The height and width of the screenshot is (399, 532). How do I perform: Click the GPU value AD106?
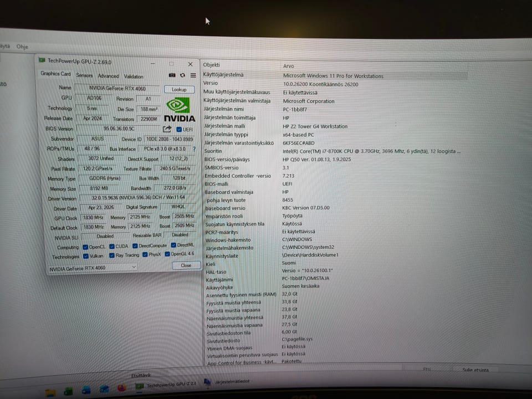point(94,98)
